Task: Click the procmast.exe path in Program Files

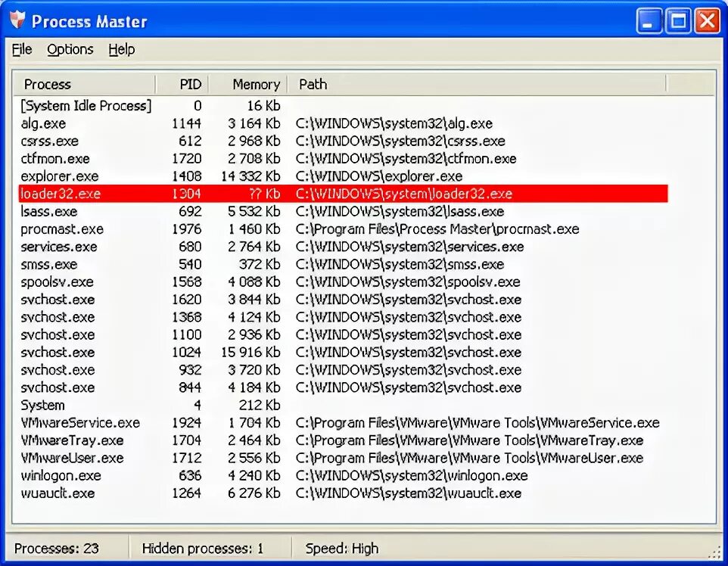Action: (437, 229)
